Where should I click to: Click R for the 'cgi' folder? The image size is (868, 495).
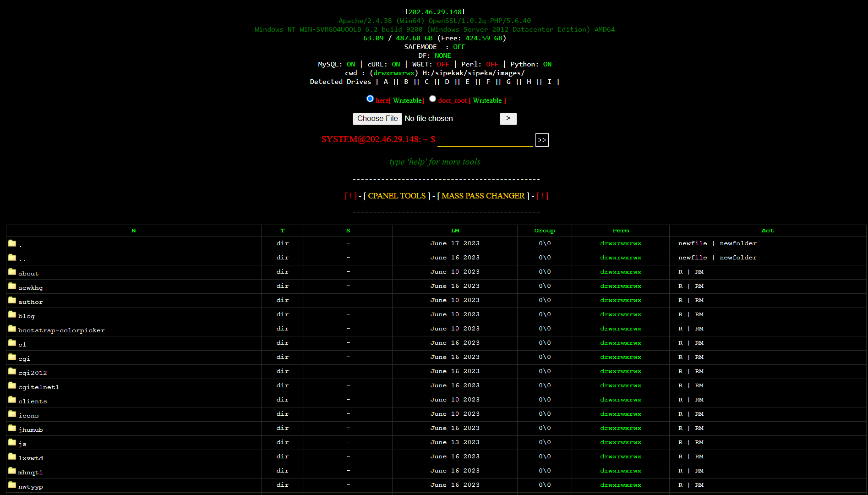tap(681, 357)
